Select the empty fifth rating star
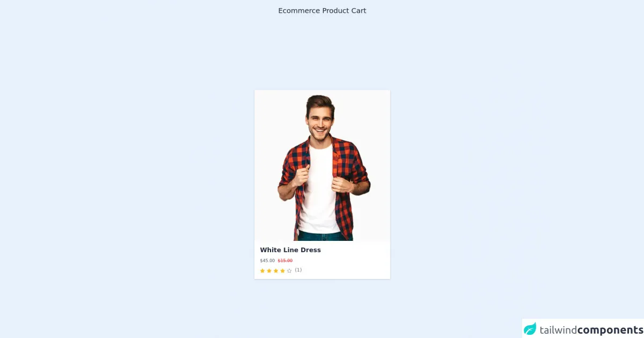 coord(289,271)
